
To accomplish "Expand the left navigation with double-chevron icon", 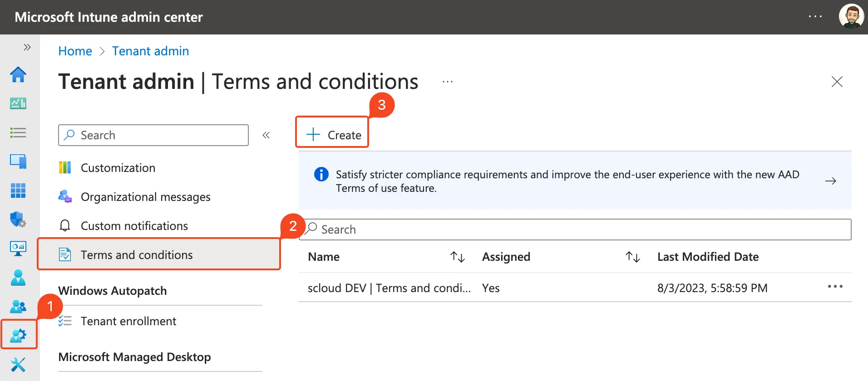I will [x=27, y=47].
